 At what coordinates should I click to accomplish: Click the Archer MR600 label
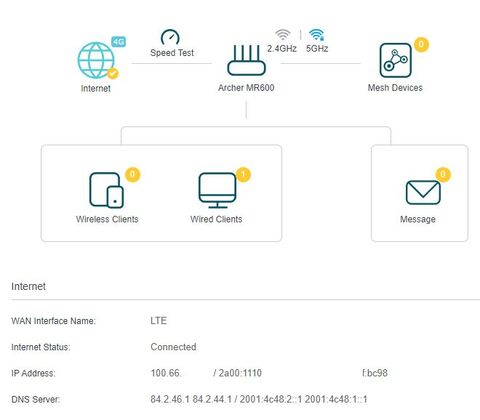246,88
